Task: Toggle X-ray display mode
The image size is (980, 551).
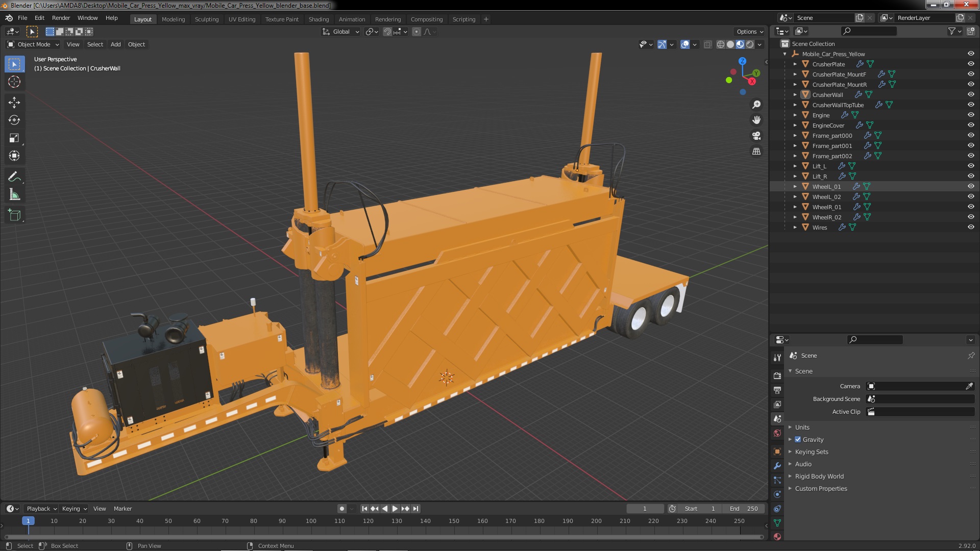Action: pyautogui.click(x=707, y=44)
